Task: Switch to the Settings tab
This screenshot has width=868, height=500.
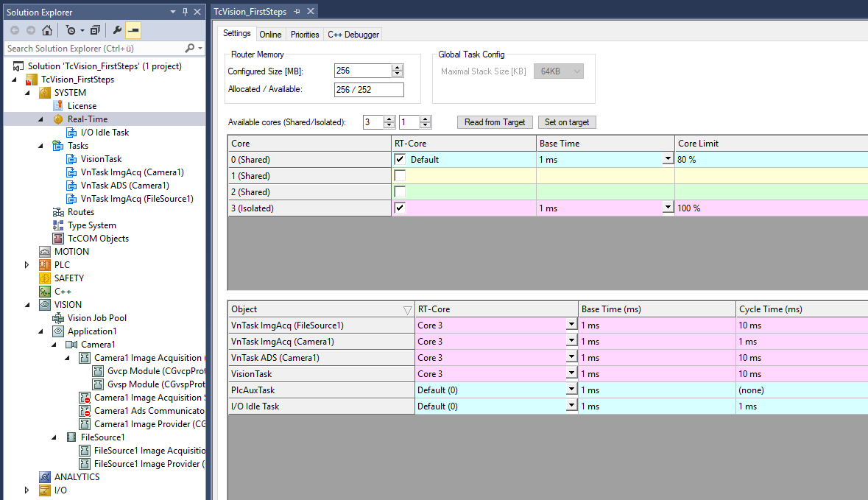Action: pyautogui.click(x=237, y=33)
